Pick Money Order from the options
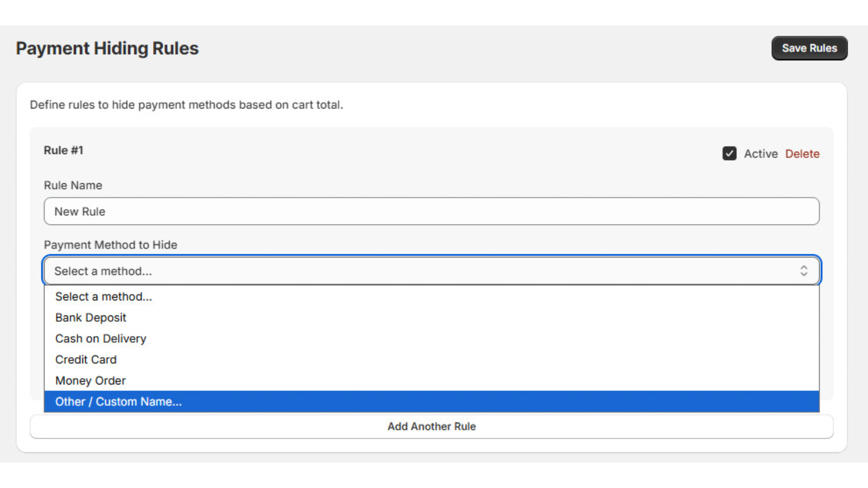Image resolution: width=868 pixels, height=488 pixels. (90, 380)
